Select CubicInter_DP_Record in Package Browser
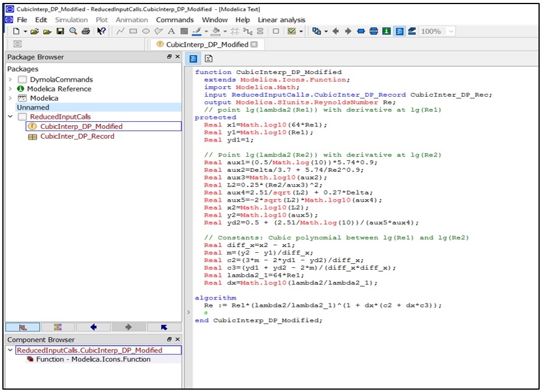 point(78,136)
